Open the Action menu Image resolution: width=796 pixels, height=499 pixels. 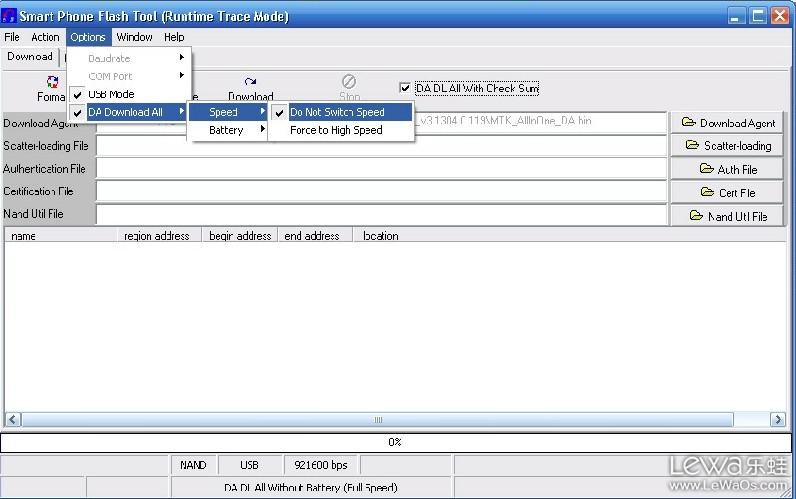pos(45,37)
